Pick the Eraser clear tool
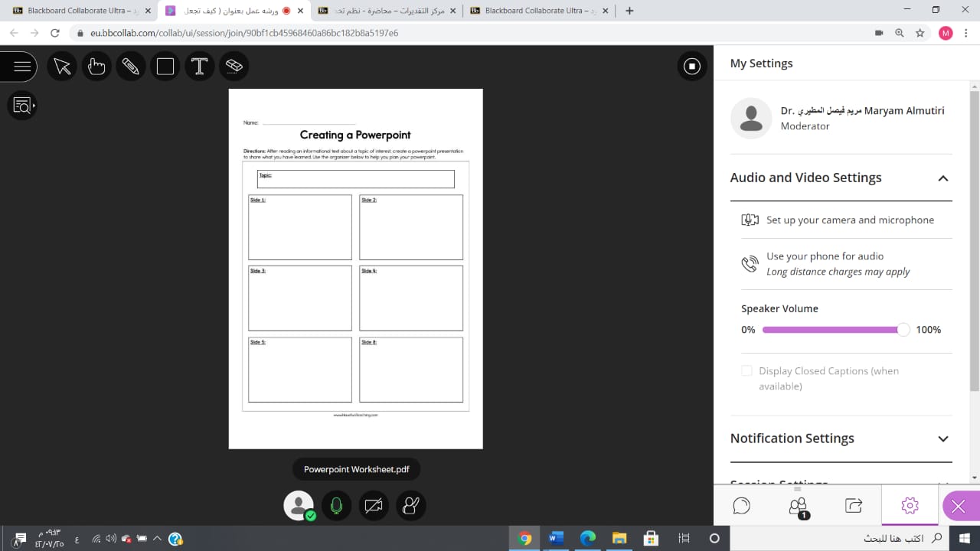The image size is (980, 551). (x=234, y=67)
